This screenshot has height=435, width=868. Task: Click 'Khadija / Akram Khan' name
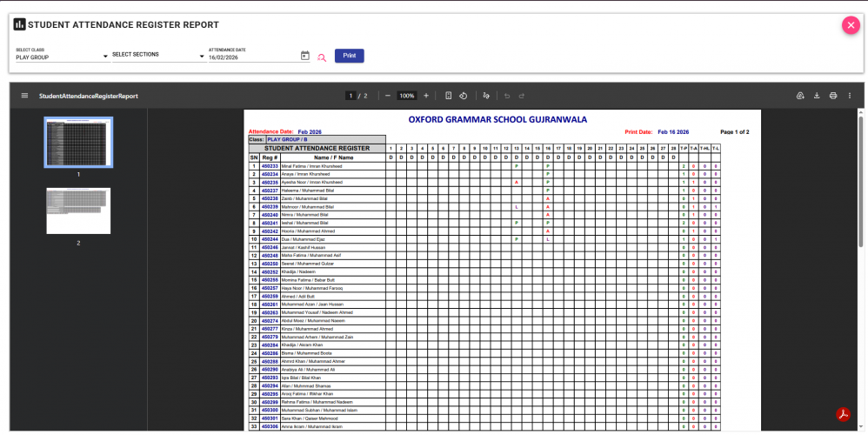pyautogui.click(x=302, y=345)
